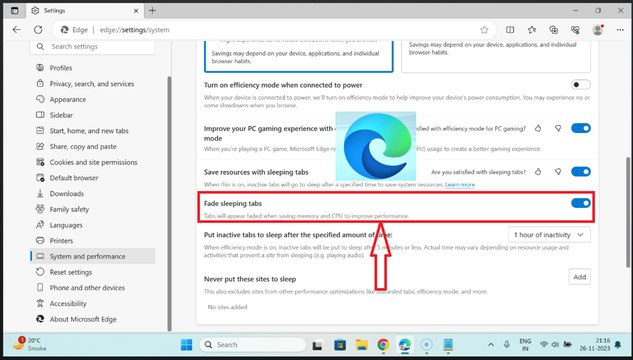Viewport: 633px width, 360px height.
Task: Open Privacy, search, and services
Action: [92, 84]
